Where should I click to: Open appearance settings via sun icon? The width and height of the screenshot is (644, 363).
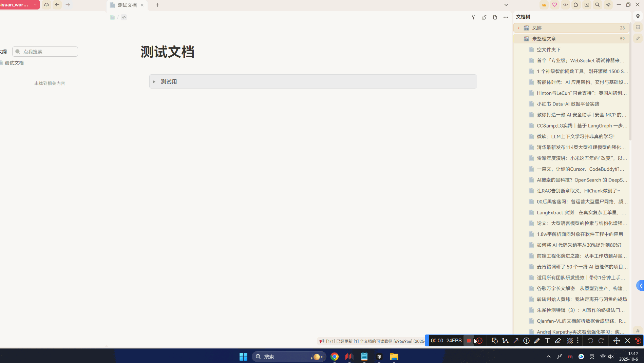(608, 5)
